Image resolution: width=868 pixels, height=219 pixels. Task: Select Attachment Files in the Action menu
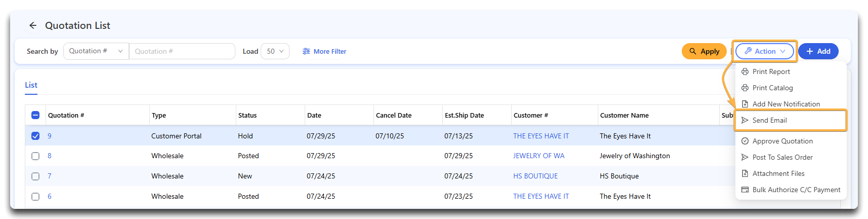pos(778,173)
